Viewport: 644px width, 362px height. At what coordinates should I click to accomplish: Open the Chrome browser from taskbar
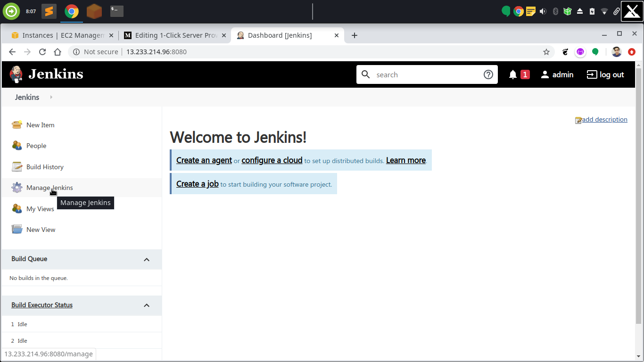point(71,10)
